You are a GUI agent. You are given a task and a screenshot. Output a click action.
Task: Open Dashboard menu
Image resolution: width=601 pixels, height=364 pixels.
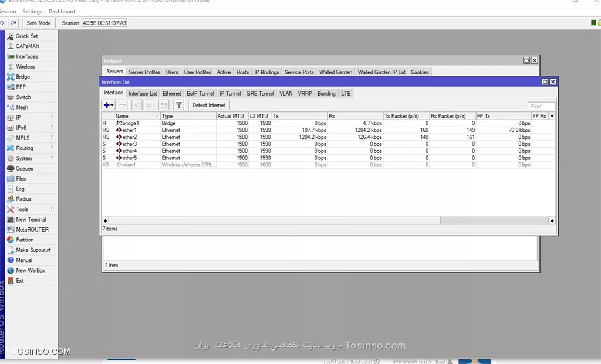62,12
